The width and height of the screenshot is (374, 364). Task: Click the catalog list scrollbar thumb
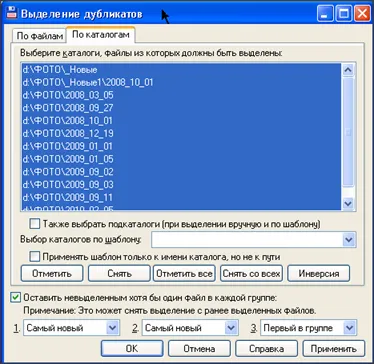pos(348,132)
